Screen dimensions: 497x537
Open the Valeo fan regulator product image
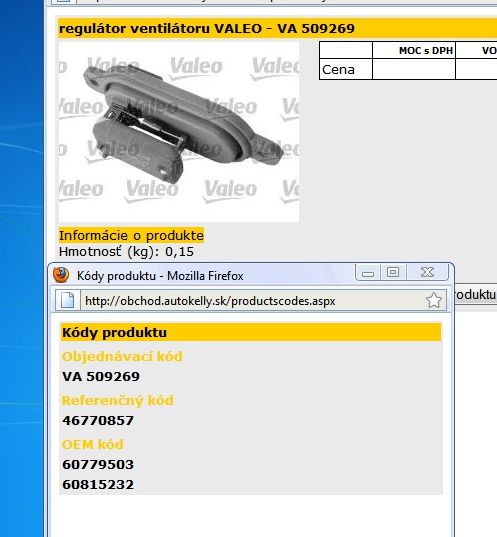tap(178, 132)
